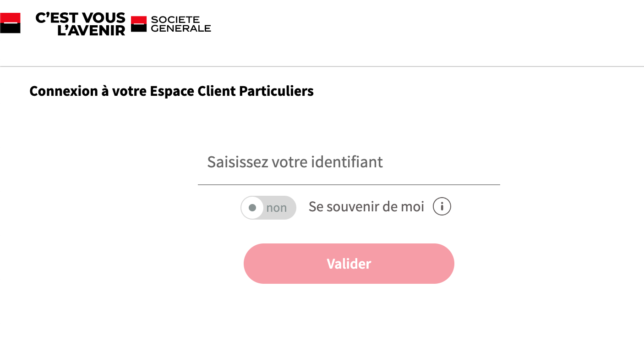Click the C'EST VOUS L'AVENIR slogan logo
This screenshot has height=364, width=644.
click(81, 24)
